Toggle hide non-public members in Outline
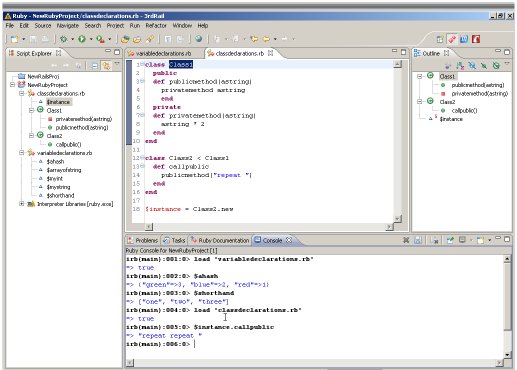 point(496,66)
